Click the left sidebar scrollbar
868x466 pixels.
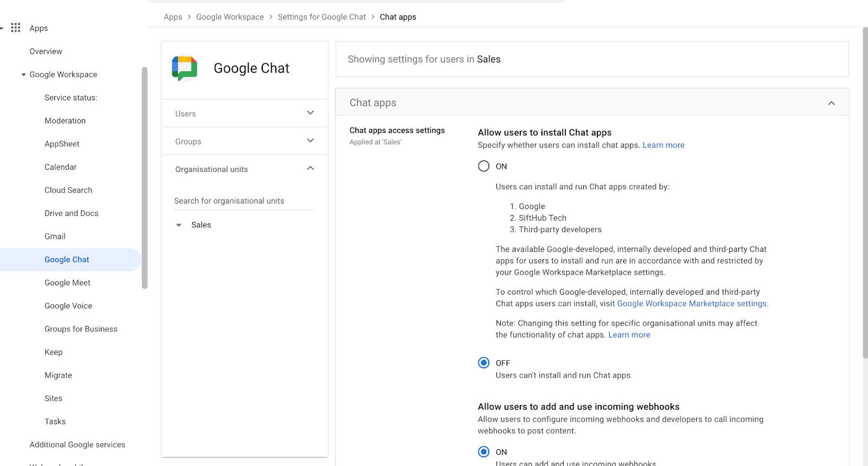[144, 178]
